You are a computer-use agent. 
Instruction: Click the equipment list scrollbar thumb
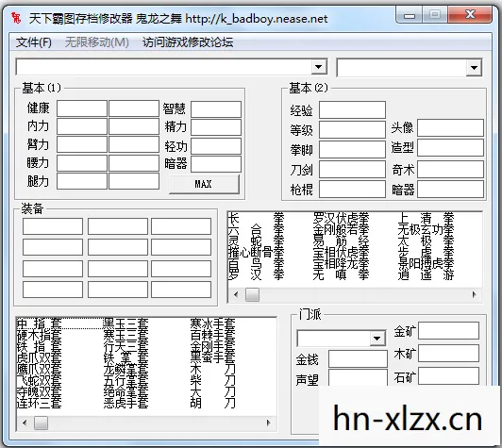[x=41, y=423]
